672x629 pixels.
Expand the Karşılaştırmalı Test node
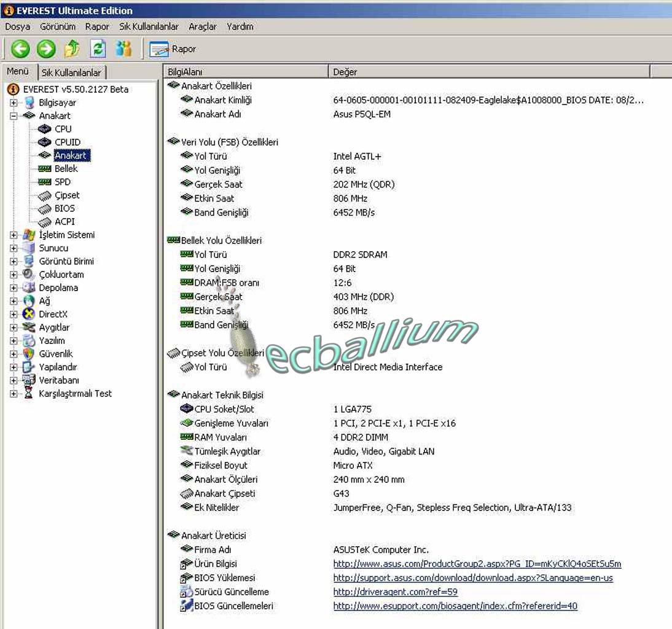coord(14,394)
